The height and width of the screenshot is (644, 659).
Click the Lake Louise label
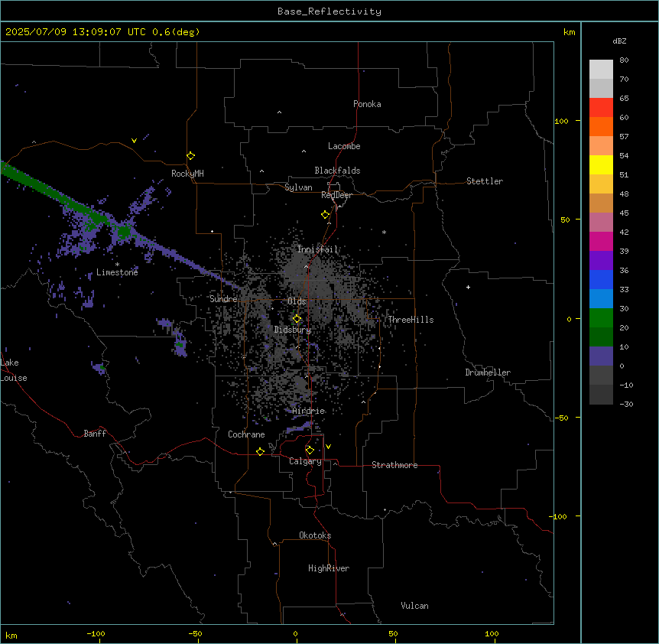(x=14, y=370)
